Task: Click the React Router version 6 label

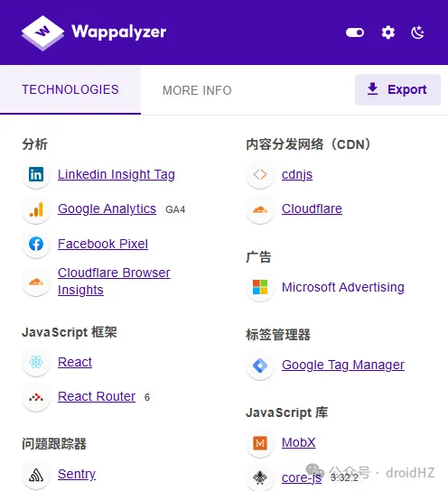Action: [147, 397]
